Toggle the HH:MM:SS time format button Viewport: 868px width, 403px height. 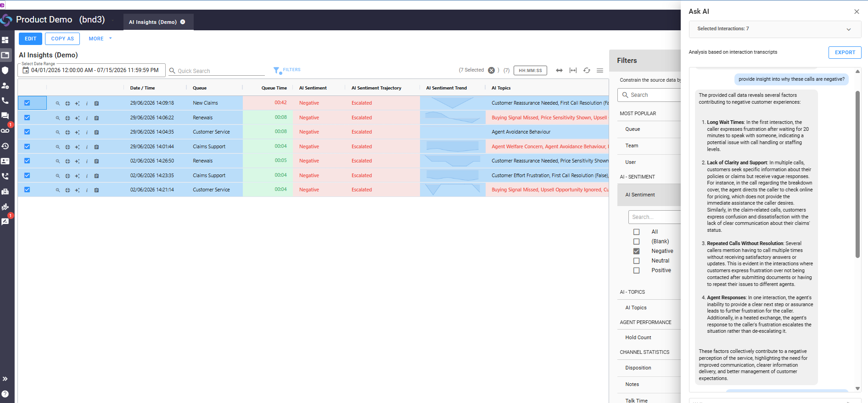tap(530, 71)
